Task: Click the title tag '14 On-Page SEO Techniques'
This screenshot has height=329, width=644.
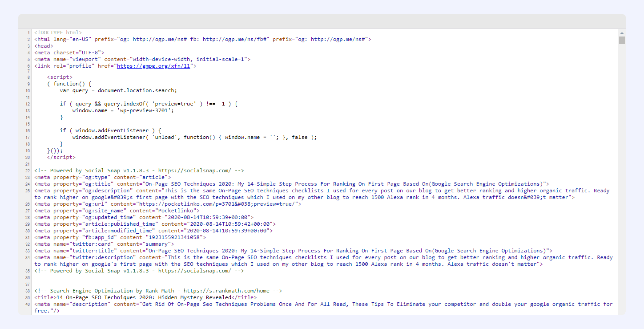Action: (145, 297)
